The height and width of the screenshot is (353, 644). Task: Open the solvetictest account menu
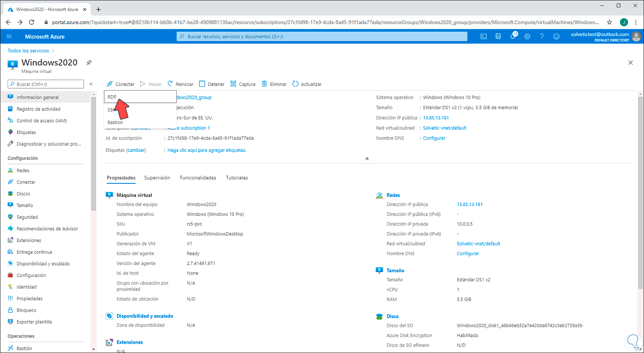click(x=605, y=37)
